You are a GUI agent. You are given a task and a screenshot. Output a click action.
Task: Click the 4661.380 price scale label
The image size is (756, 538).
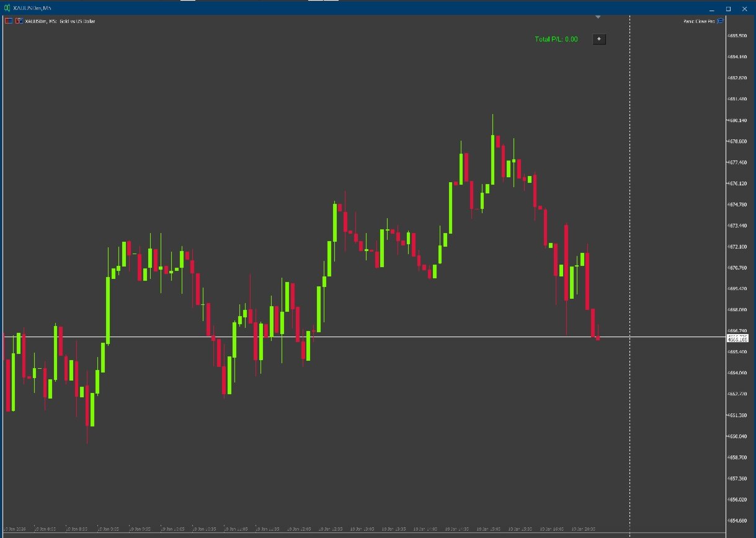tap(737, 415)
